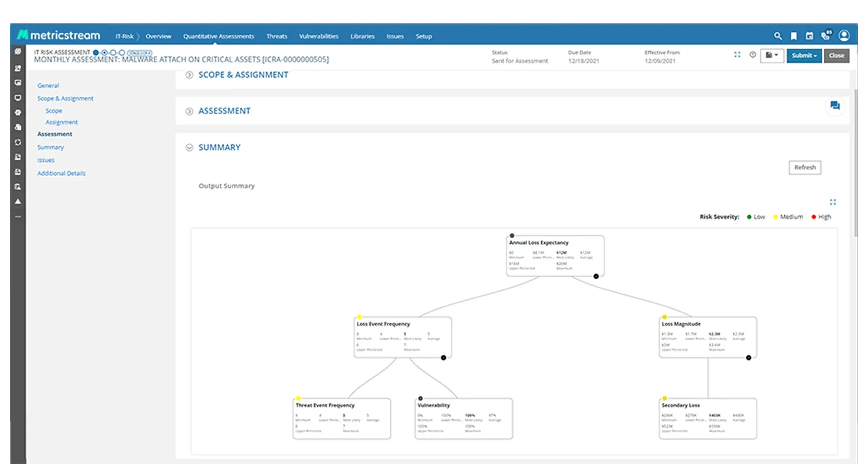The height and width of the screenshot is (464, 868).
Task: Open the Threats menu
Action: (x=277, y=36)
